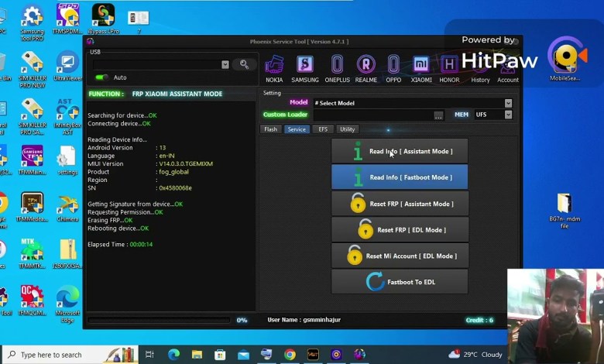Select the XIAOMI brand icon
The height and width of the screenshot is (364, 604).
[421, 66]
